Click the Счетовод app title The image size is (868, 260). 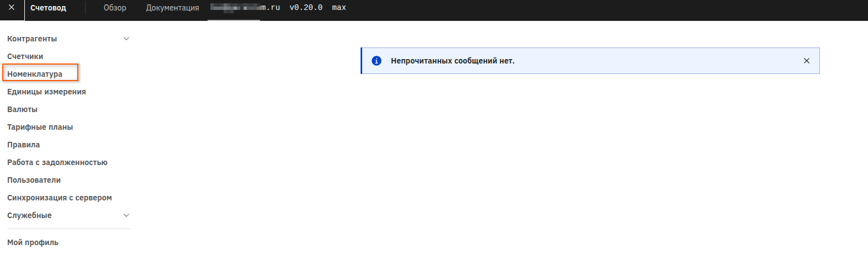click(x=48, y=8)
